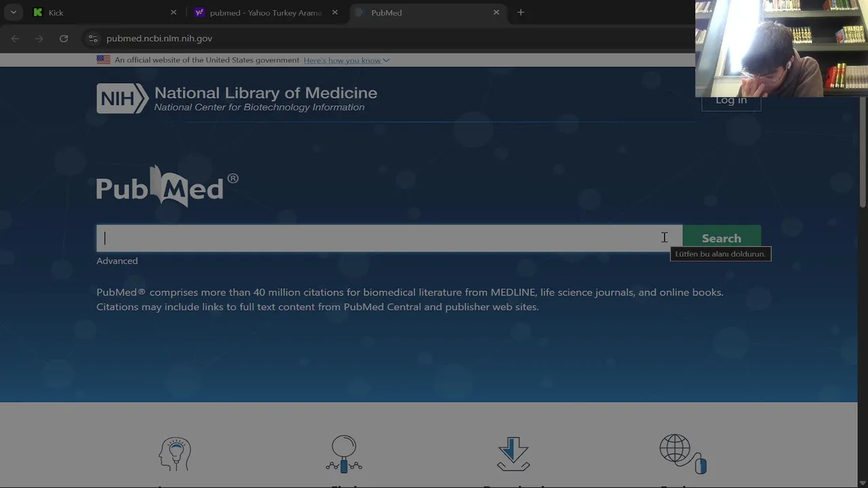Switch to the Kick browser tab
Image resolution: width=868 pixels, height=488 pixels.
[105, 12]
